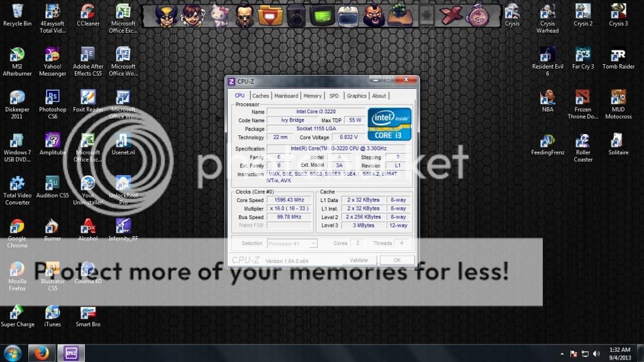644x362 pixels.
Task: Open the orange folder dock icon
Action: tap(270, 16)
